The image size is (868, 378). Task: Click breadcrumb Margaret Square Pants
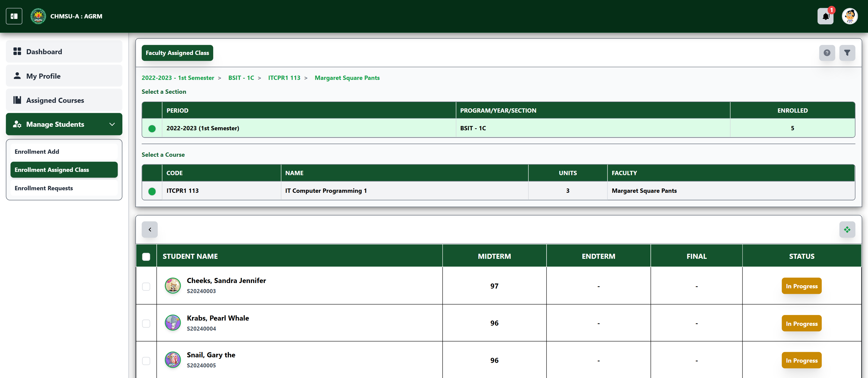click(x=347, y=78)
